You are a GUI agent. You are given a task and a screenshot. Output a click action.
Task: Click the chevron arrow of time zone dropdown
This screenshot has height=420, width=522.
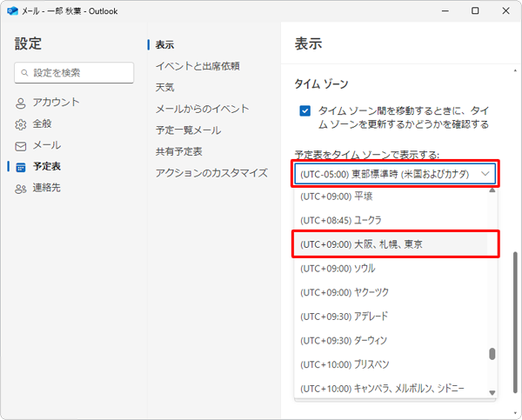[485, 173]
